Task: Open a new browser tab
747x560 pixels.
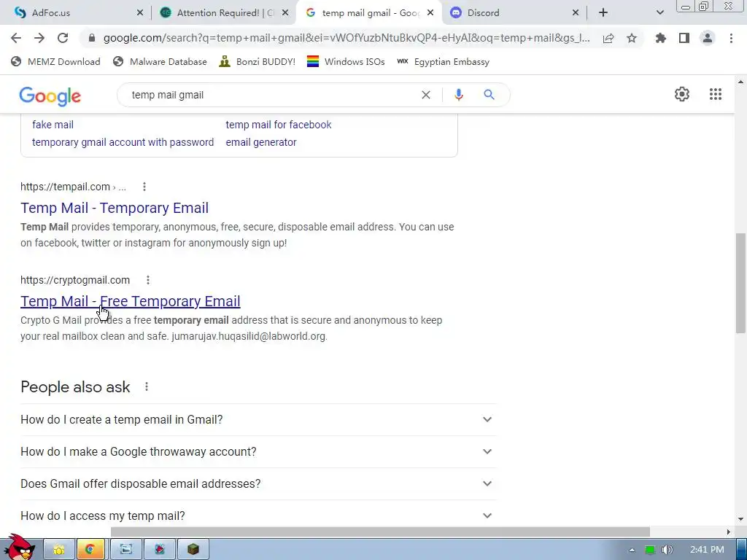Action: coord(603,13)
